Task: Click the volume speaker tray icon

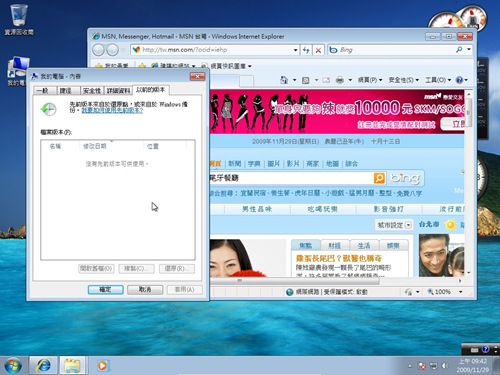Action: tap(444, 366)
